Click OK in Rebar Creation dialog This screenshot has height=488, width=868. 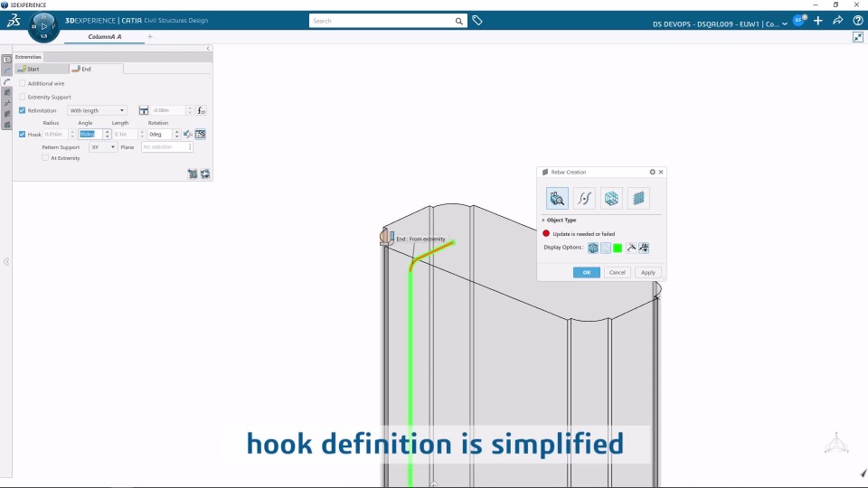[587, 272]
